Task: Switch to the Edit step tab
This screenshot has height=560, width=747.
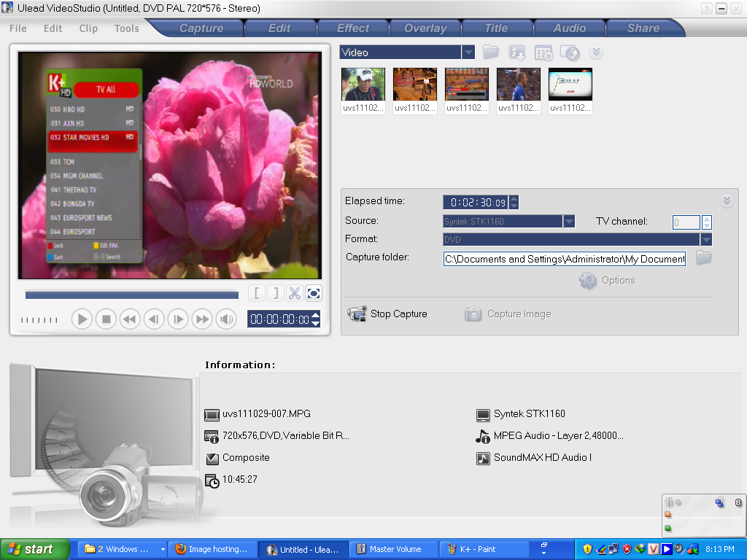Action: tap(279, 28)
